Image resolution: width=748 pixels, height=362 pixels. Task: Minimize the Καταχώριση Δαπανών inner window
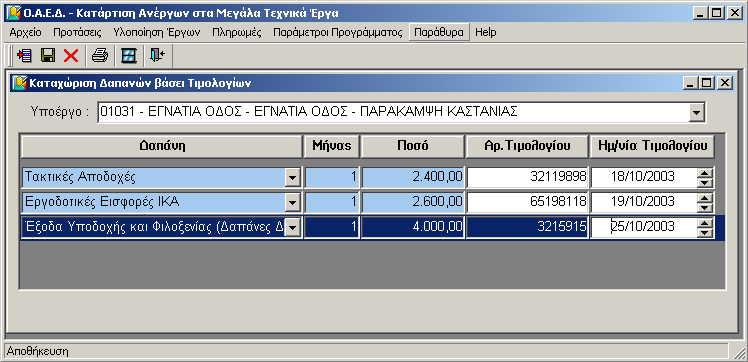click(690, 83)
